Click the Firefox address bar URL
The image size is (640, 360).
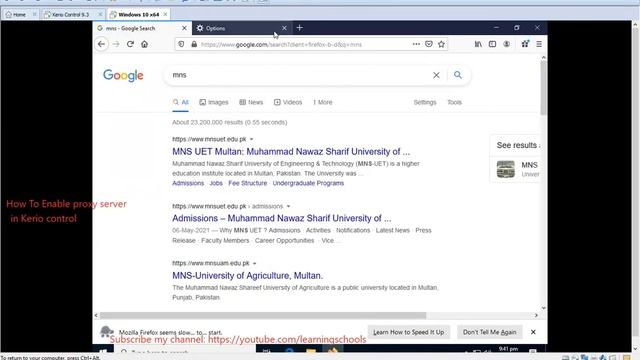[x=282, y=44]
